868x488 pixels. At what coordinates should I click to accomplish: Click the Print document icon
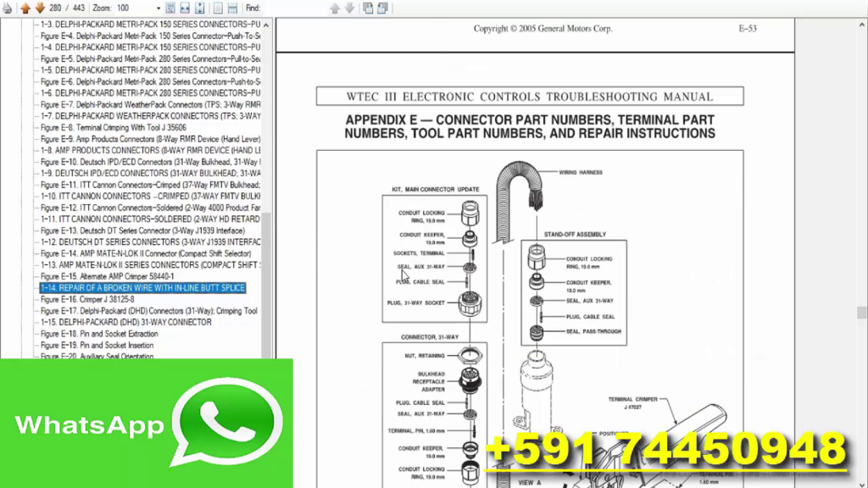point(8,8)
